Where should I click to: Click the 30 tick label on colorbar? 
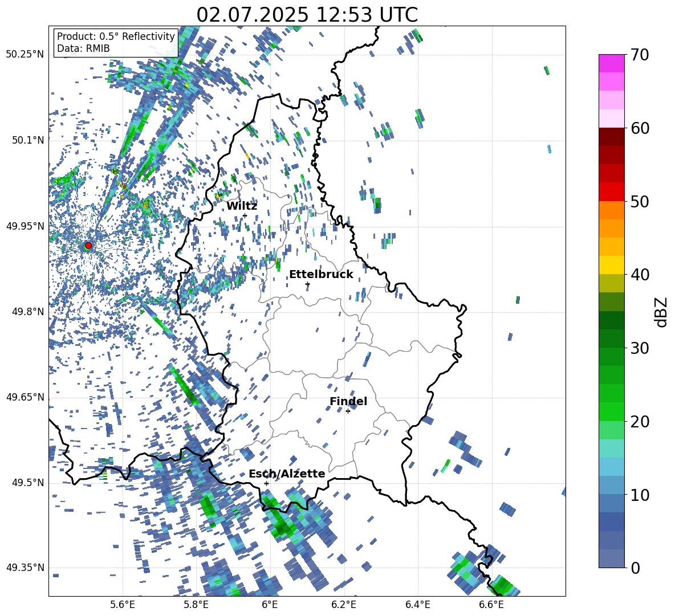(639, 348)
